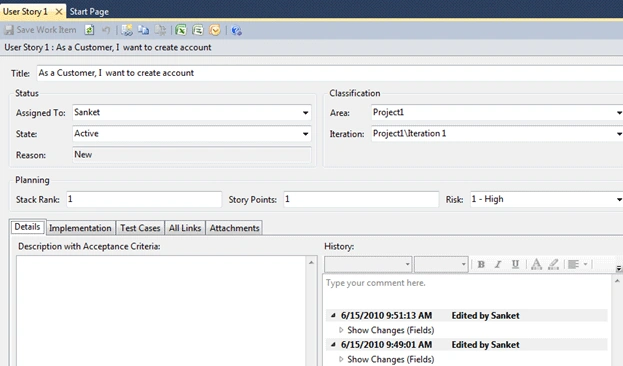Click the highlight color marker icon
The height and width of the screenshot is (366, 623).
tap(553, 265)
